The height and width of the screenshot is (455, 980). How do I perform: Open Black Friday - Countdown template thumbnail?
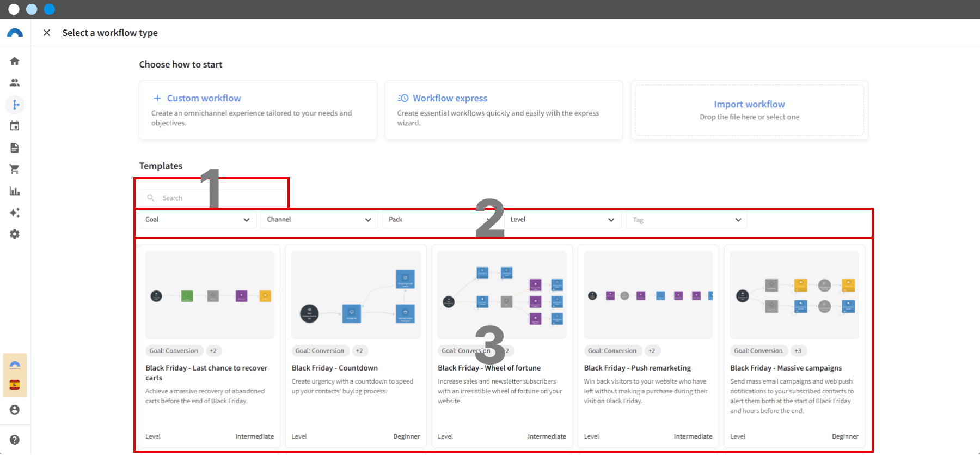coord(356,295)
